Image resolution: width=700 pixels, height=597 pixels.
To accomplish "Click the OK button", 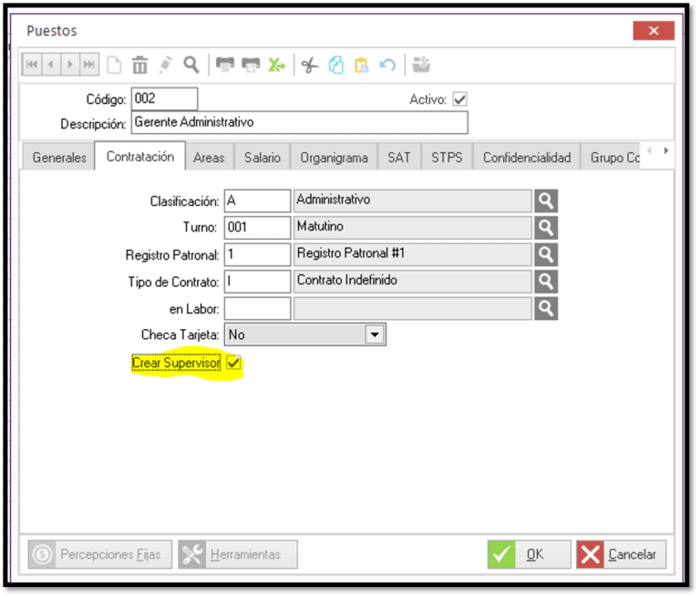I will coord(529,554).
